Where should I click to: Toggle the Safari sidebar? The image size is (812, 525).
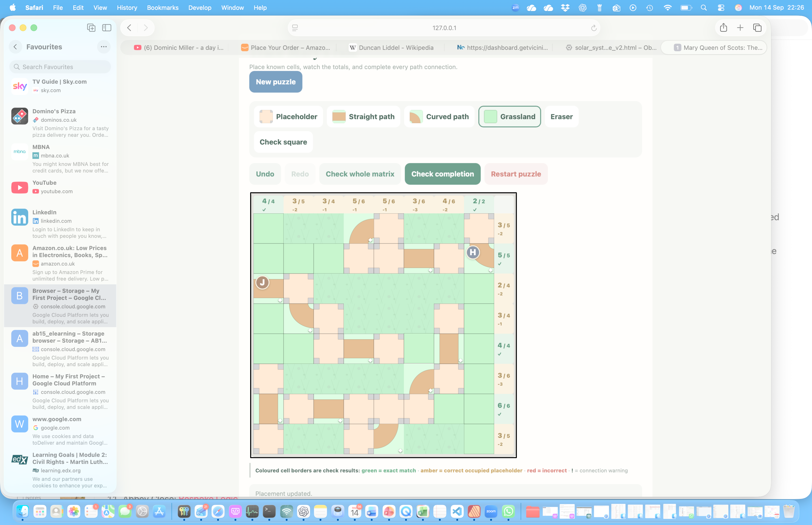tap(107, 28)
